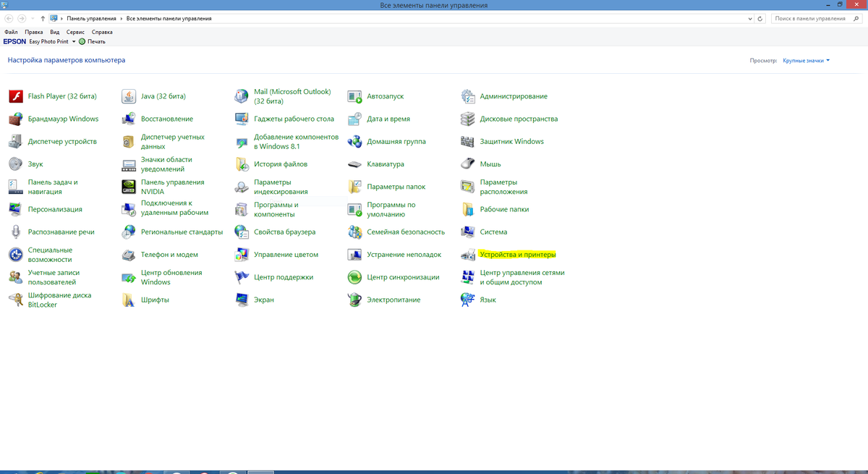Expand the address bar history dropdown
The height and width of the screenshot is (474, 868).
(749, 18)
